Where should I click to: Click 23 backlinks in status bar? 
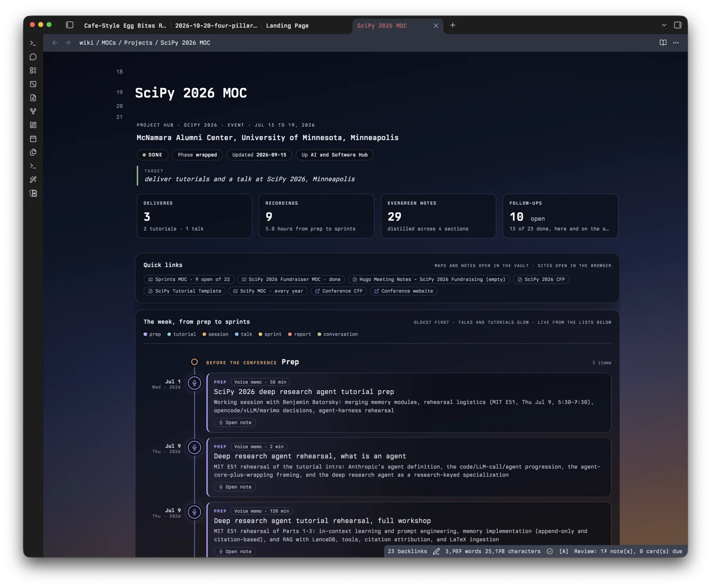(x=407, y=551)
